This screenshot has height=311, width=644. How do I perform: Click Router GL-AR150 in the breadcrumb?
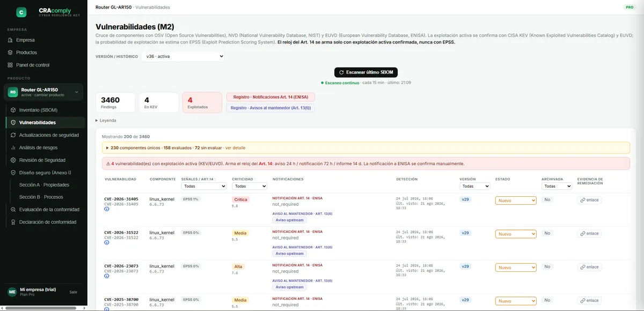pyautogui.click(x=113, y=8)
